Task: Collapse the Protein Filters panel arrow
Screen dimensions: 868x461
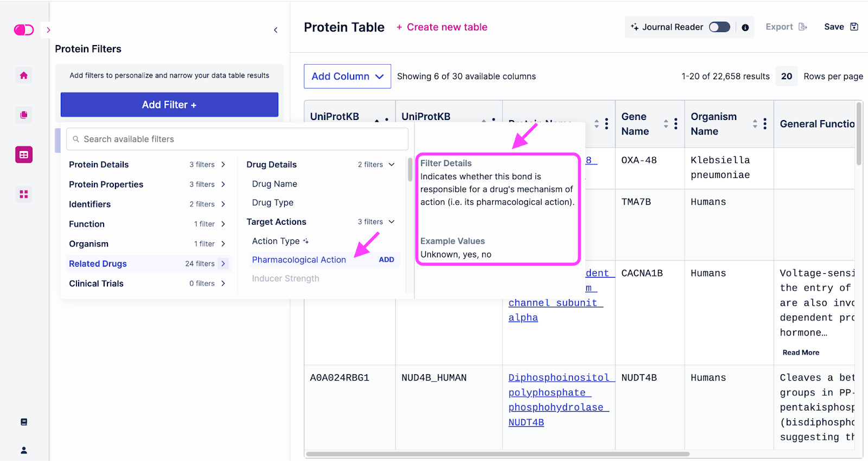Action: click(276, 30)
